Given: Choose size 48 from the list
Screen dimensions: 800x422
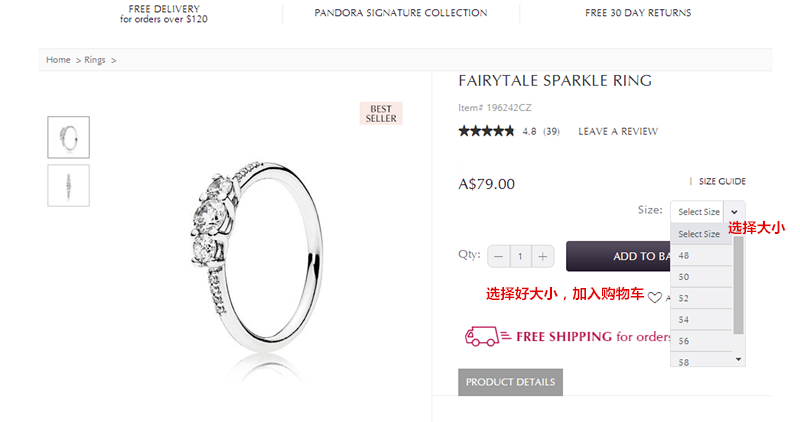Looking at the screenshot, I should pyautogui.click(x=701, y=256).
